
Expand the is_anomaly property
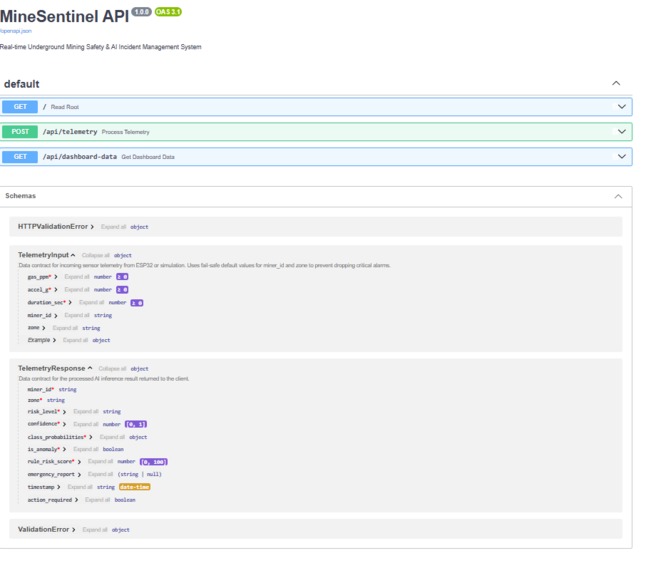pos(64,449)
